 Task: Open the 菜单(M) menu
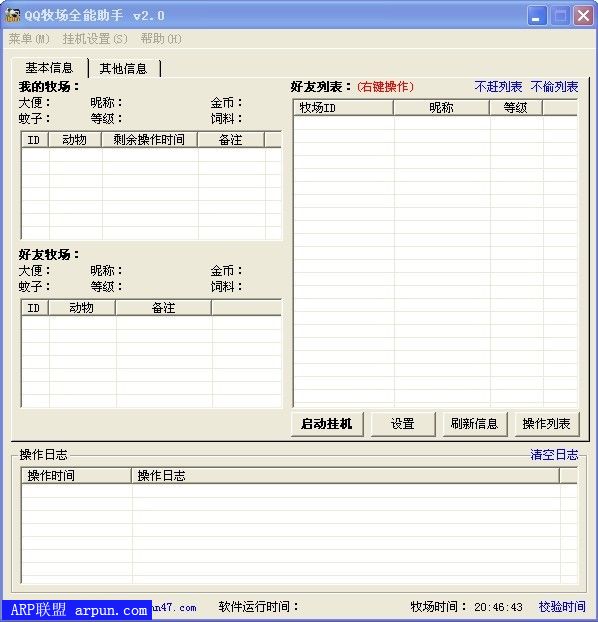(29, 39)
